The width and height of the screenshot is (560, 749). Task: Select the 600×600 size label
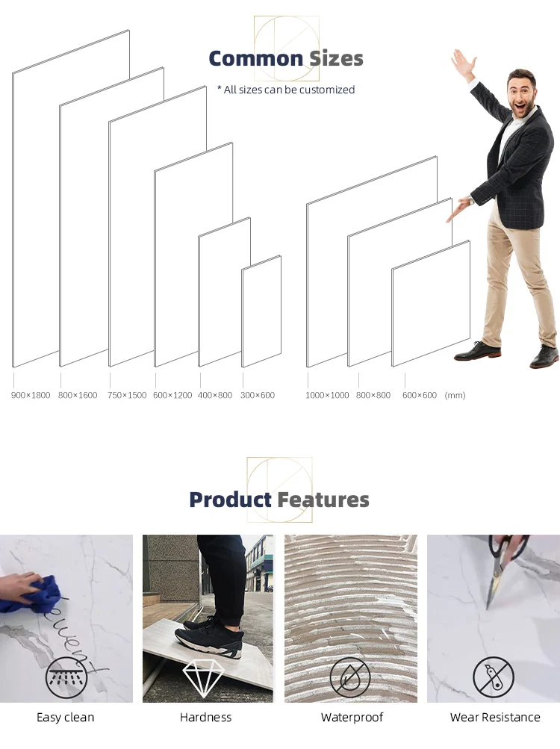pos(420,395)
